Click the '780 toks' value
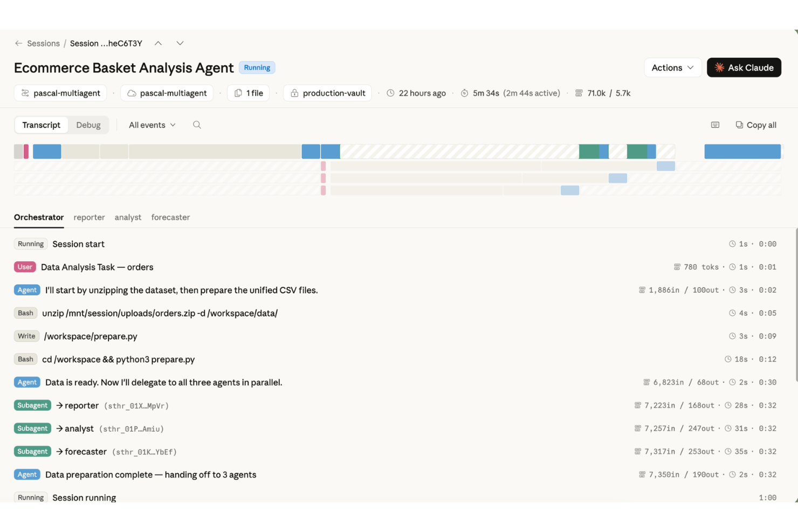This screenshot has width=798, height=532. tap(701, 267)
